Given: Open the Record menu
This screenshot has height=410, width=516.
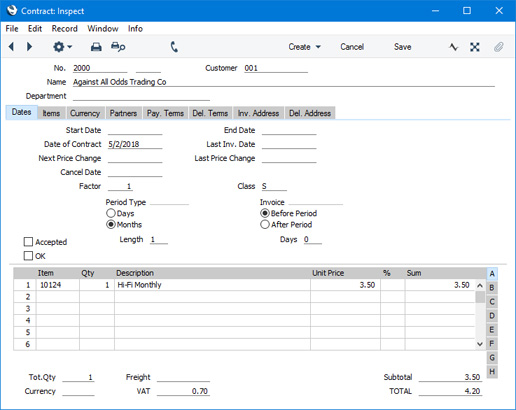Looking at the screenshot, I should click(x=64, y=29).
